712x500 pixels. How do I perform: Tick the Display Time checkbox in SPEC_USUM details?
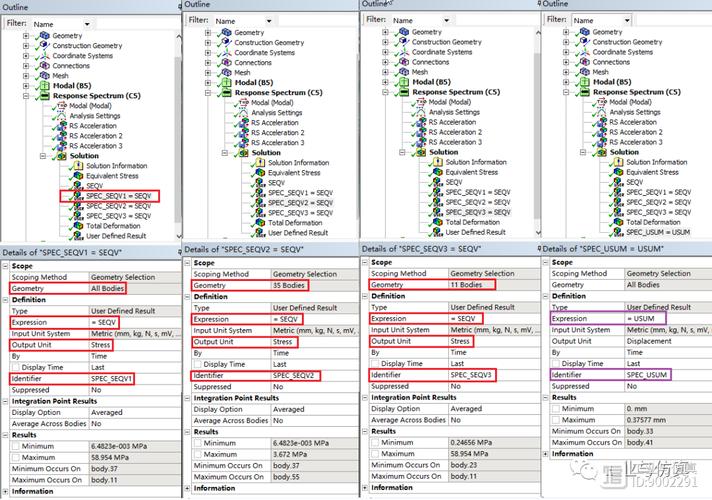click(x=556, y=363)
